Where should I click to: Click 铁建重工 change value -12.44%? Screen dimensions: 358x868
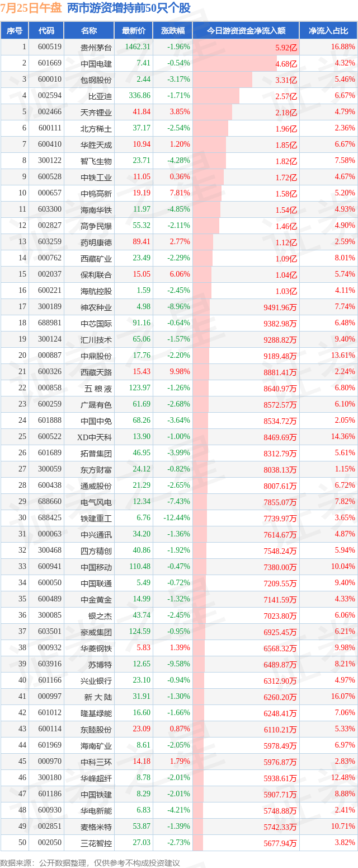coord(177,518)
